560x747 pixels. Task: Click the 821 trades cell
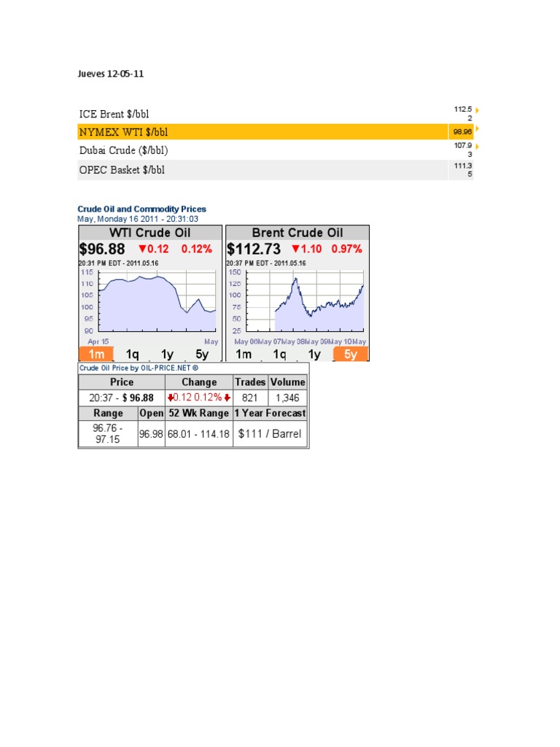249,398
